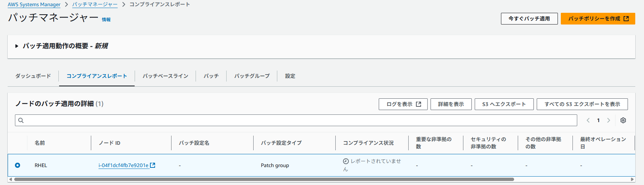Click 今すぐパッチ適用 button
644x185 pixels.
click(529, 19)
